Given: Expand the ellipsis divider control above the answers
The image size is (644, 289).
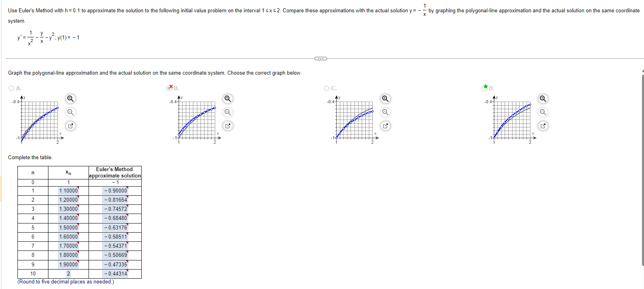Looking at the screenshot, I should coord(320,58).
